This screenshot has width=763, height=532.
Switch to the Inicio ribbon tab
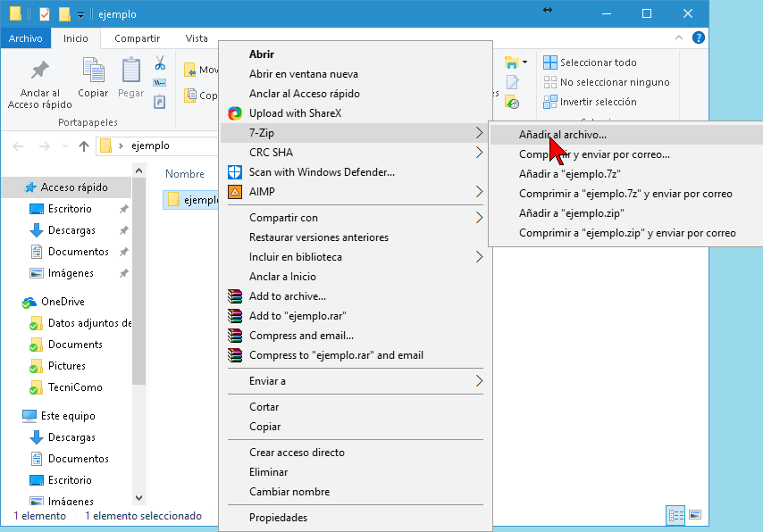click(x=75, y=38)
